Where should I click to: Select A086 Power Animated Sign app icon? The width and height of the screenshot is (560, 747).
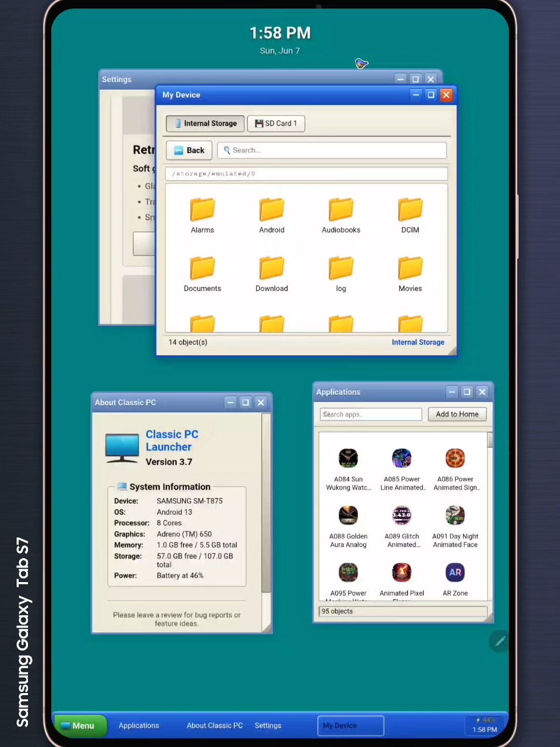point(455,459)
